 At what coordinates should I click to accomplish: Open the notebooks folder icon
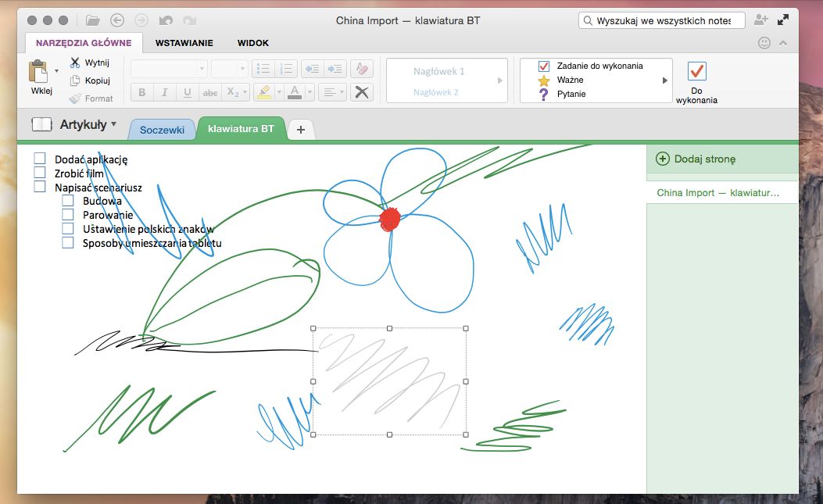92,20
